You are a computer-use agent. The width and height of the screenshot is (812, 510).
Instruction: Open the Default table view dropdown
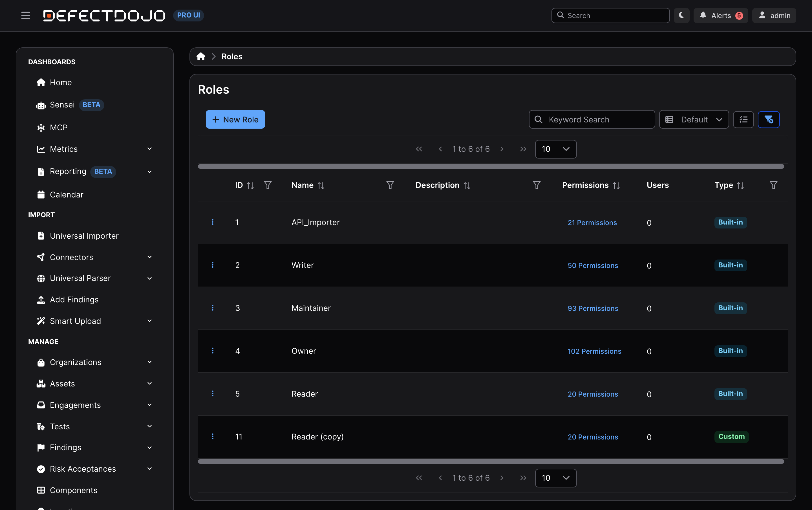click(x=694, y=119)
